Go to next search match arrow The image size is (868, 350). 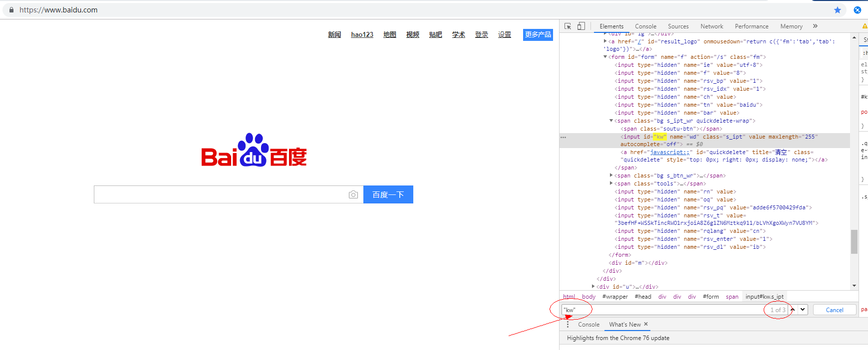(x=803, y=310)
